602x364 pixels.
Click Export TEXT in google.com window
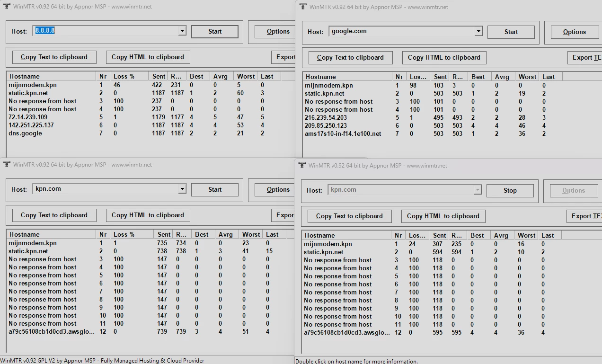pos(584,58)
